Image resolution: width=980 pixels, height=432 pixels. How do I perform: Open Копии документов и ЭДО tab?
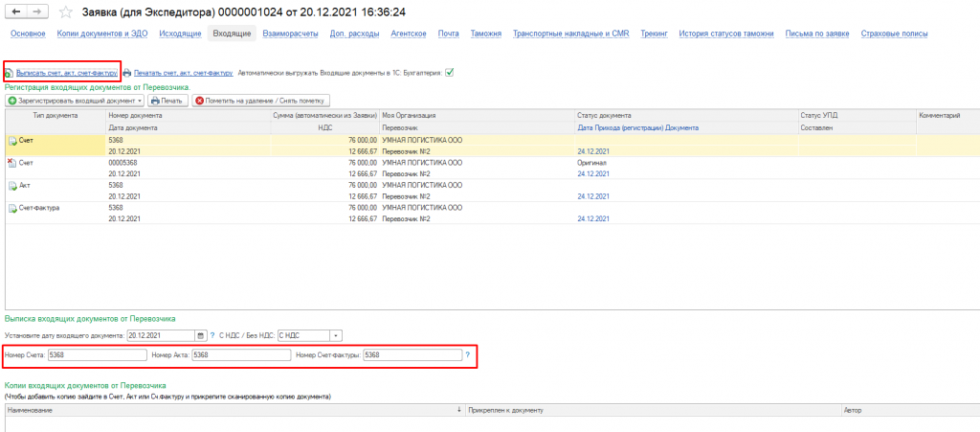coord(102,34)
